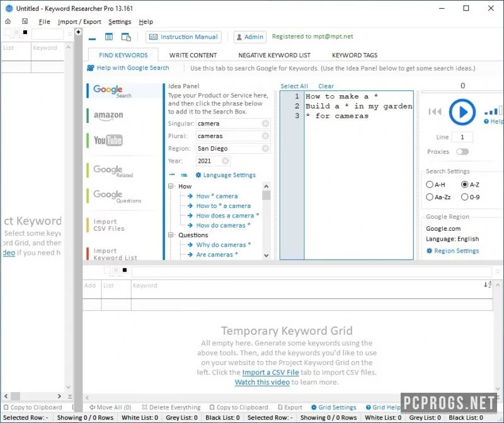Clear the Singular field with x icon

click(265, 124)
